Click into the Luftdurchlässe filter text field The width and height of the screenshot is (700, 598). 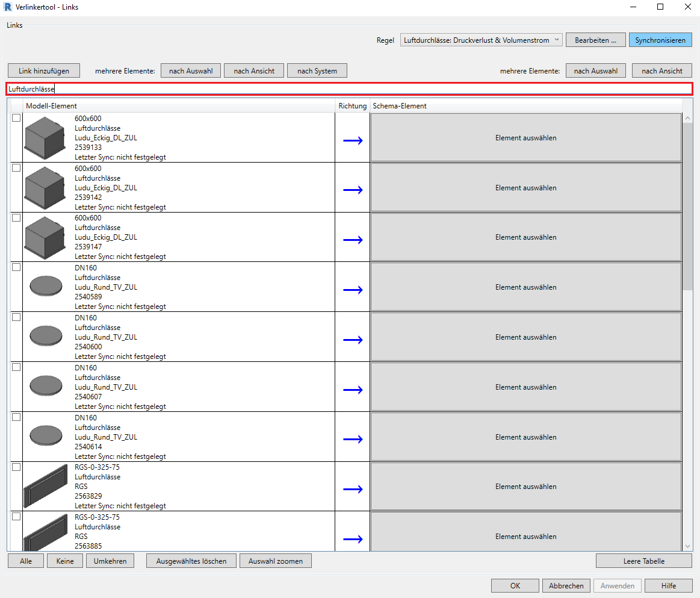coord(349,89)
